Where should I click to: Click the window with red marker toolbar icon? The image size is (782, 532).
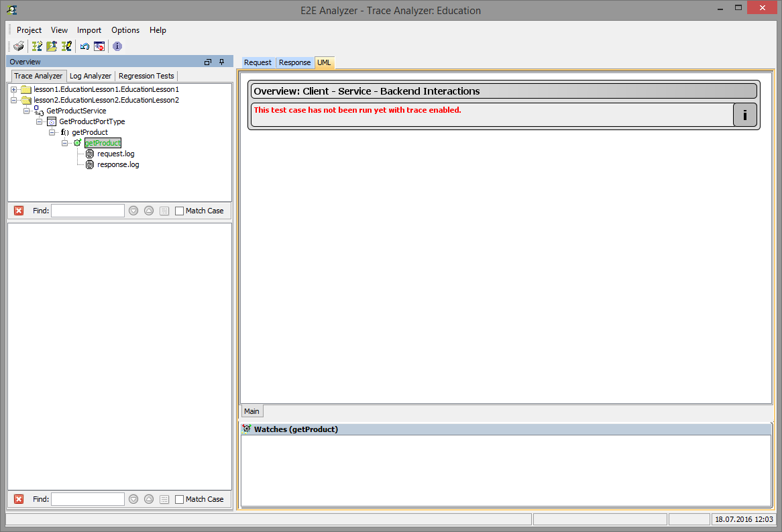coord(100,46)
